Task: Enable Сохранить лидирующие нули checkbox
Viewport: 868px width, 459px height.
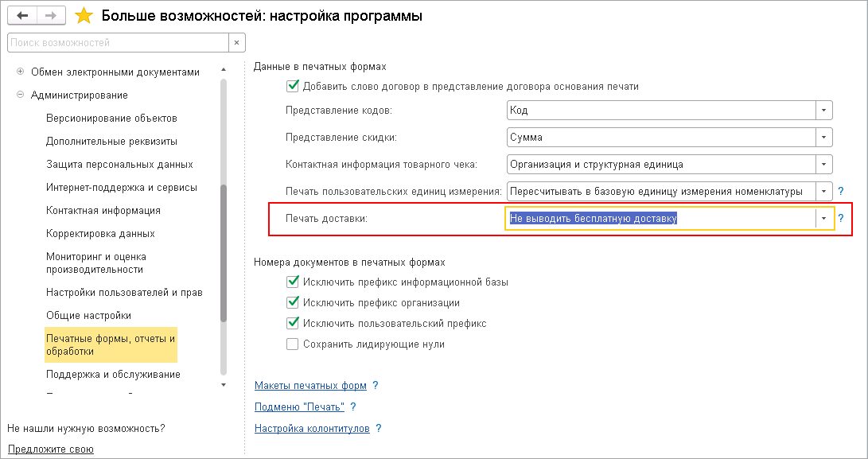Action: pos(292,344)
